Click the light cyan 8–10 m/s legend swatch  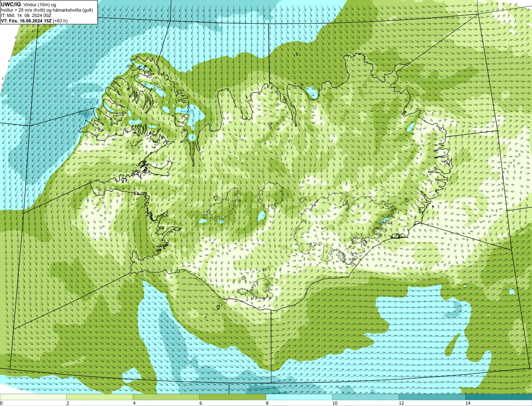click(299, 397)
